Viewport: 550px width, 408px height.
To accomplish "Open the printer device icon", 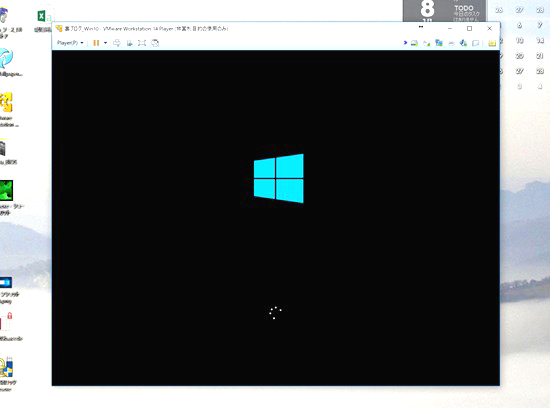I will coord(451,43).
